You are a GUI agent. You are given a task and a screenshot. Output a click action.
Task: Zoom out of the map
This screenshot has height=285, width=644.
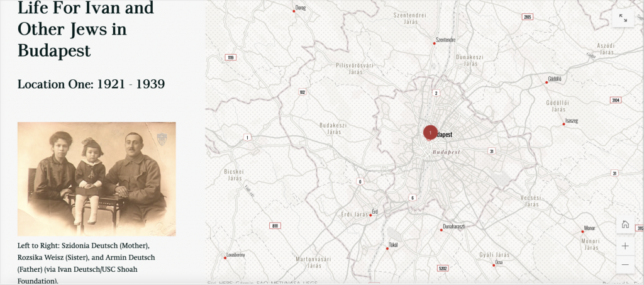625,265
